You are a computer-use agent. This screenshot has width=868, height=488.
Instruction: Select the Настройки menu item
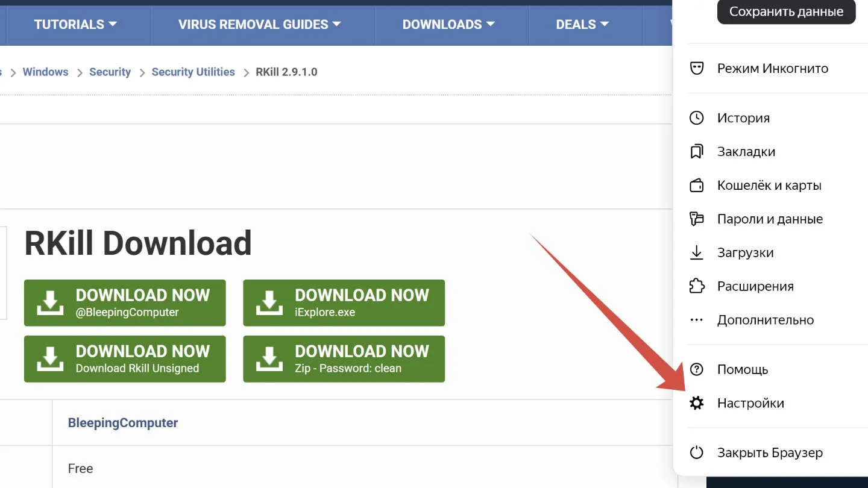click(x=750, y=403)
